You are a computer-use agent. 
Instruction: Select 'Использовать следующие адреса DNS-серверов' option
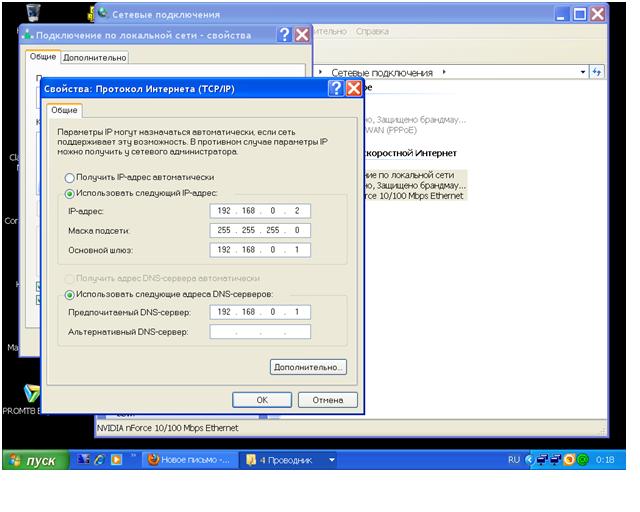tap(70, 294)
